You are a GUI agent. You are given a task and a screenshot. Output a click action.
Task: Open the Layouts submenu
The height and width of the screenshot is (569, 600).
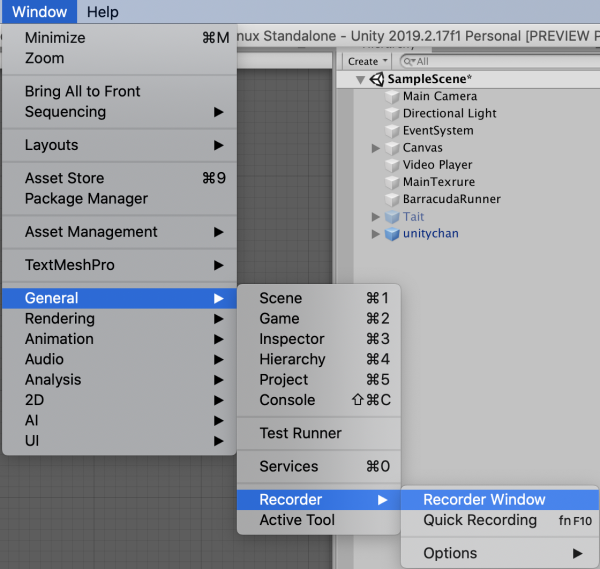[119, 145]
